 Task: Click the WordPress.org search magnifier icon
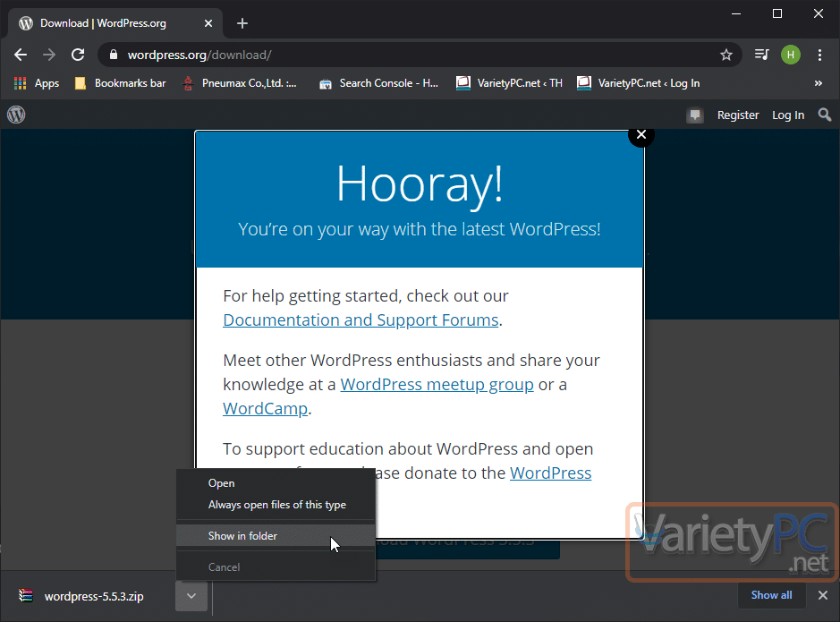(825, 115)
